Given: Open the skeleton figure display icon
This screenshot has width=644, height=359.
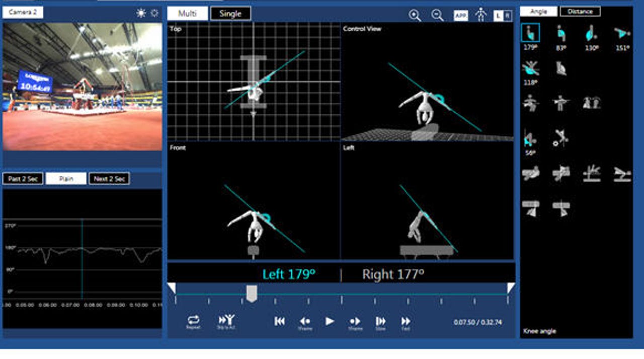Looking at the screenshot, I should [481, 16].
